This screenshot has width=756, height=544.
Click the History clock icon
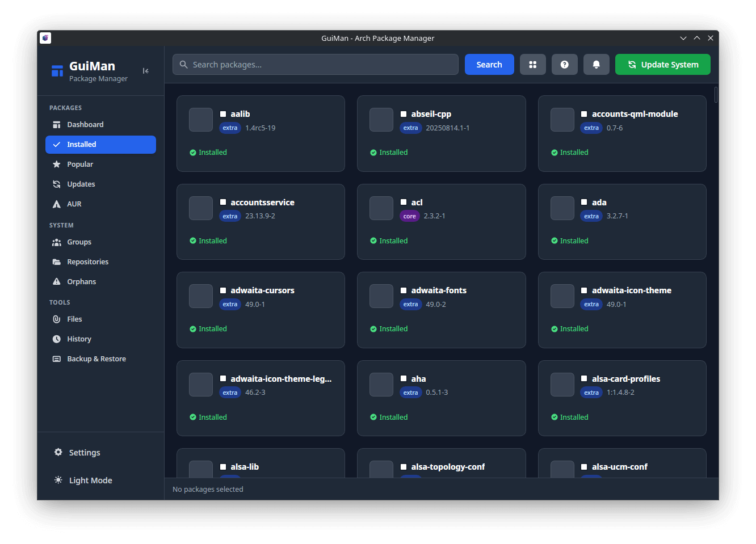click(57, 339)
